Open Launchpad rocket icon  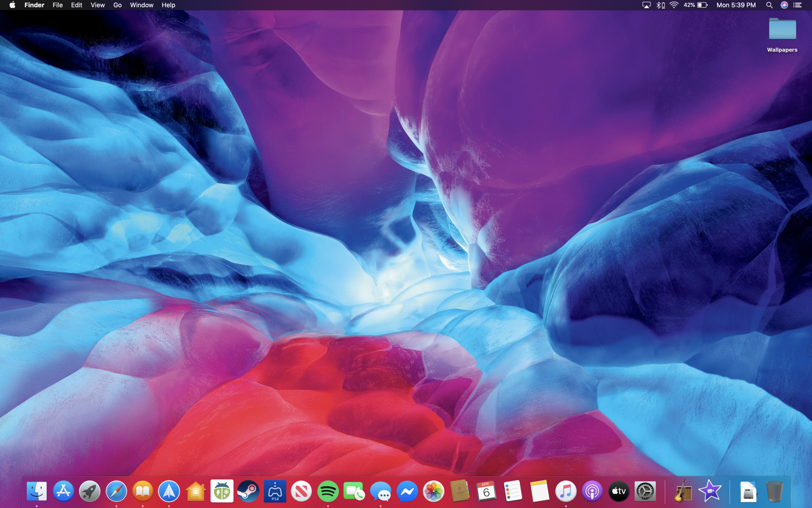[x=90, y=491]
